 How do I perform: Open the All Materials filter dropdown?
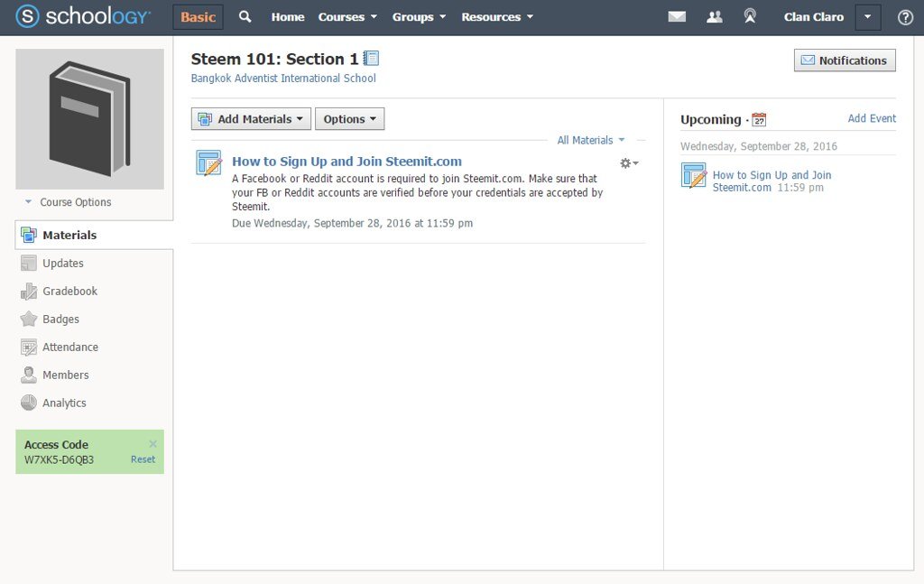coord(590,140)
